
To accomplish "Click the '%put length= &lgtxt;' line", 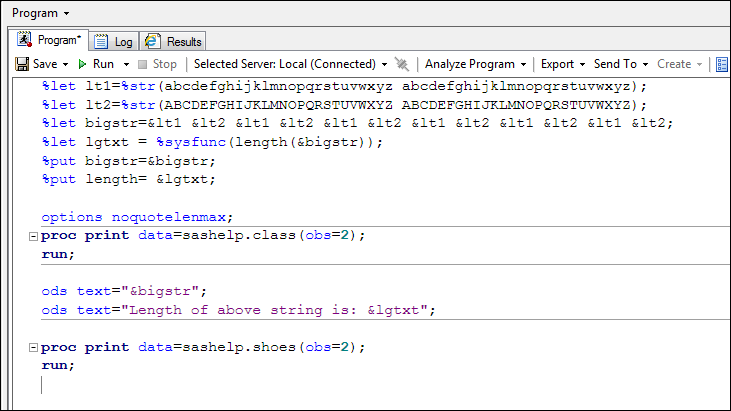I will tap(129, 179).
